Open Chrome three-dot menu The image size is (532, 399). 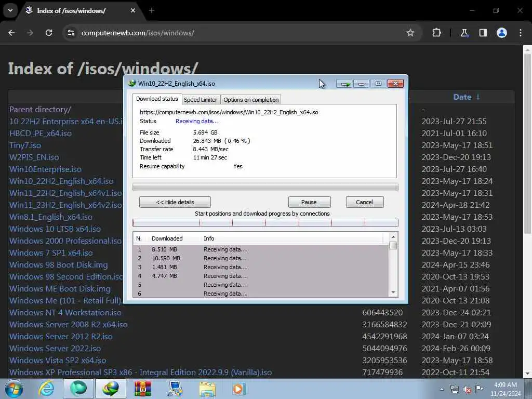[521, 33]
